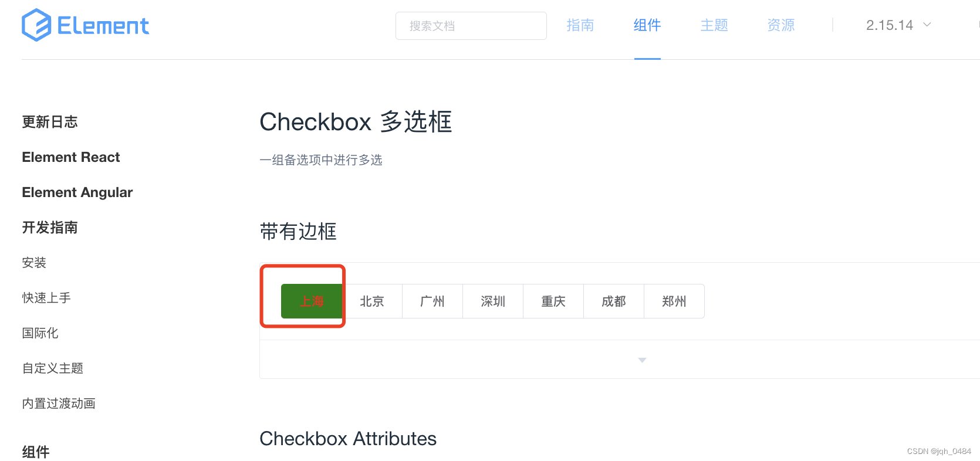Select the 郑州 checkbox button
980x461 pixels.
[x=674, y=301]
